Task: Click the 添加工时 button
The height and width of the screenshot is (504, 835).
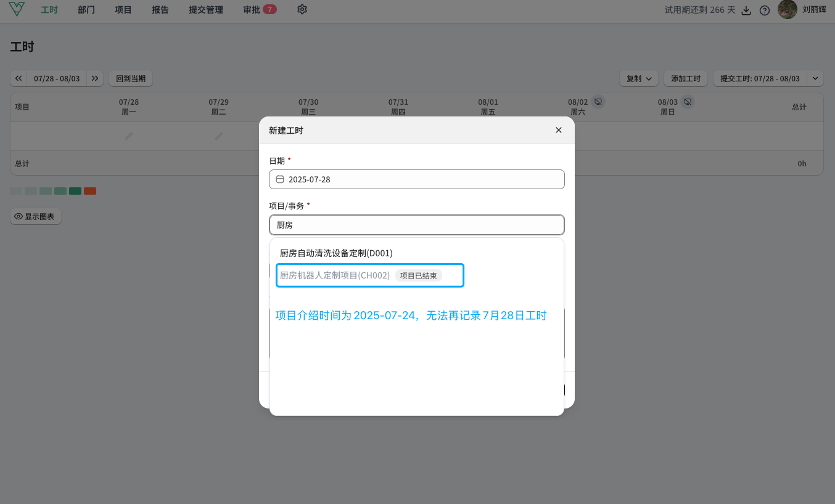Action: [686, 78]
